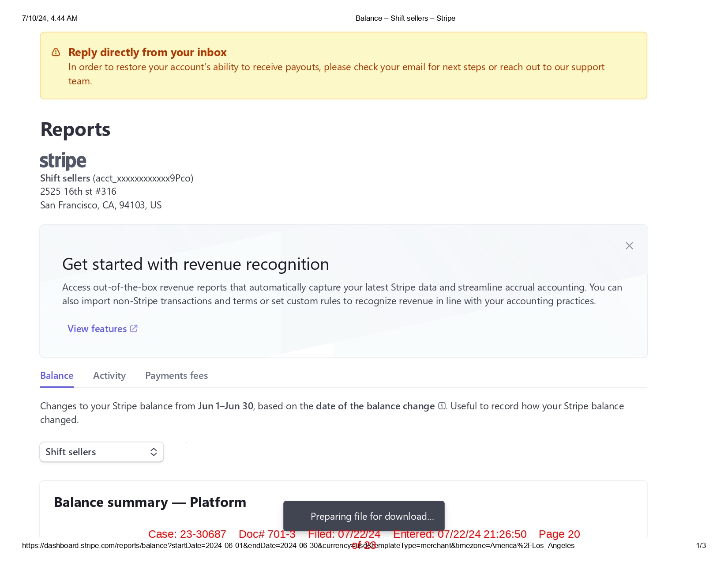
Task: Switch to the Balance tab
Action: tap(57, 376)
